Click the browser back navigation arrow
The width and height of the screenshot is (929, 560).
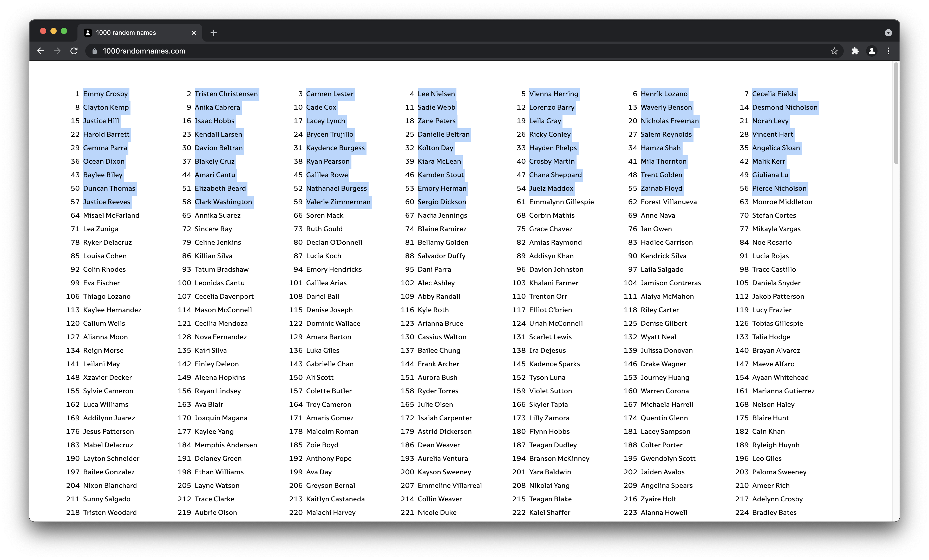(x=41, y=51)
